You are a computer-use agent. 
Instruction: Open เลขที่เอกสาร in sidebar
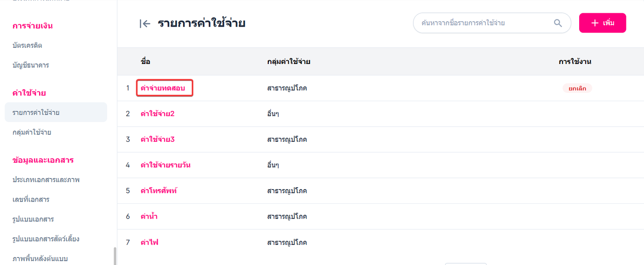(x=31, y=200)
